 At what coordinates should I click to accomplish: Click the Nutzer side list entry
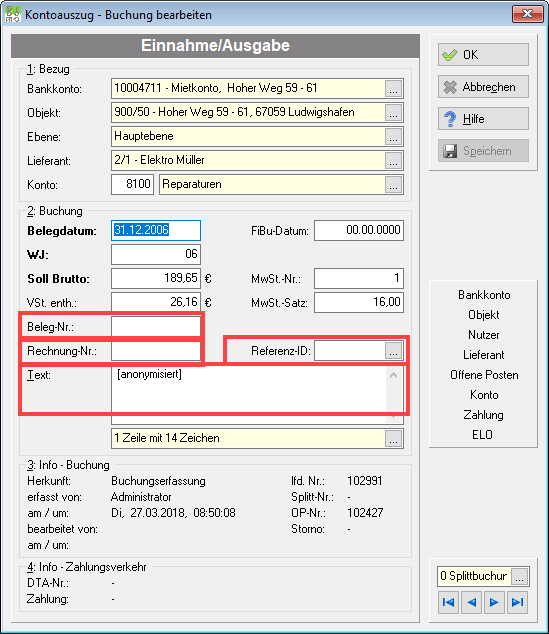point(484,335)
